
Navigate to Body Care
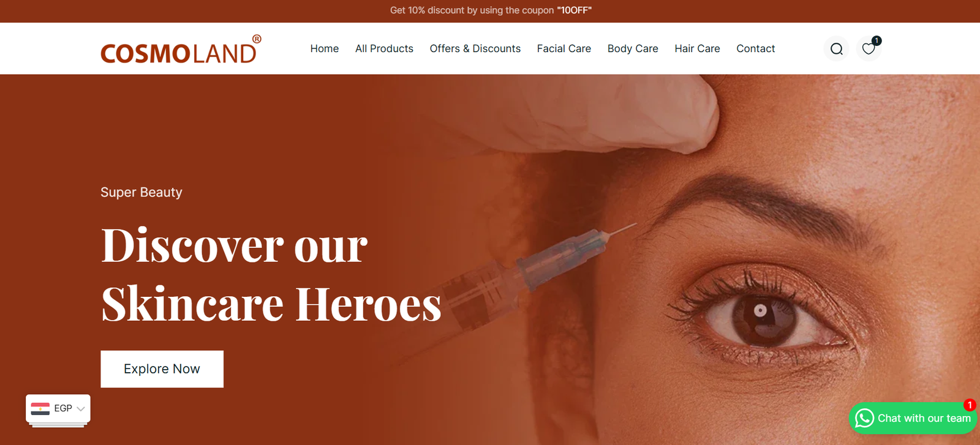click(x=633, y=48)
